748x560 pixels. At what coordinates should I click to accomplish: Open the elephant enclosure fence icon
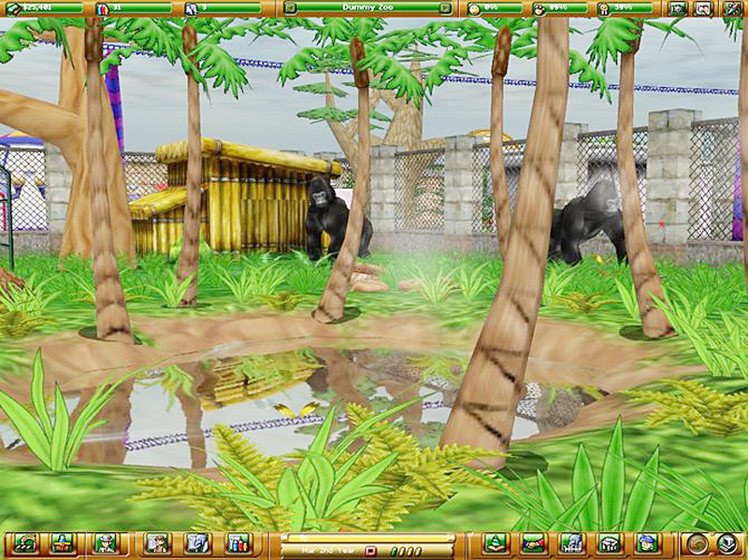tap(571, 543)
